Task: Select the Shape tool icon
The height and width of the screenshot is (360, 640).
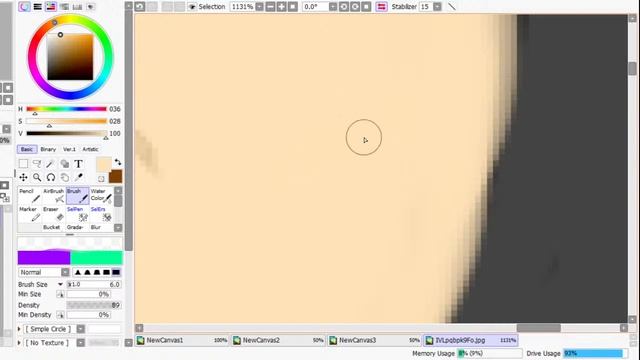Action: coord(64,164)
